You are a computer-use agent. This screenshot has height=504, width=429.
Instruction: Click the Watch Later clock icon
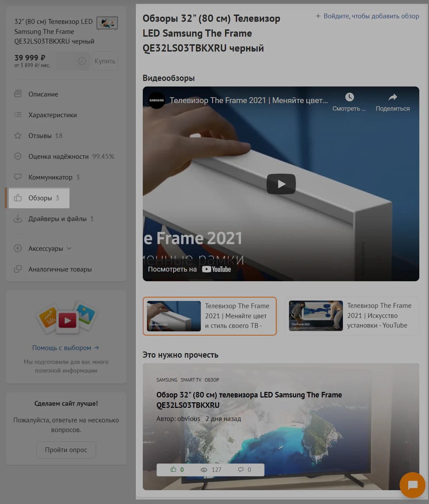pyautogui.click(x=349, y=97)
